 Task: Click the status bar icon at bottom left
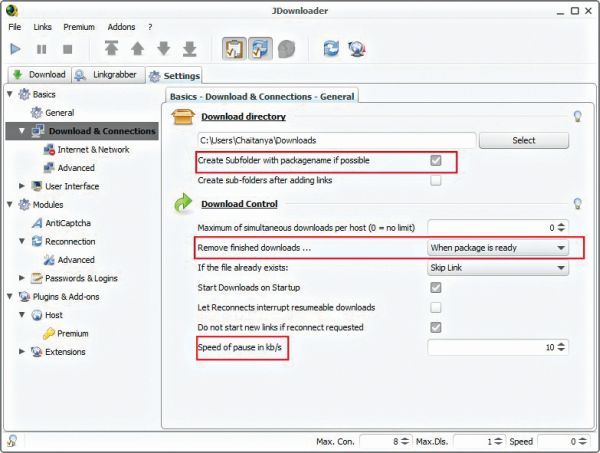click(12, 441)
